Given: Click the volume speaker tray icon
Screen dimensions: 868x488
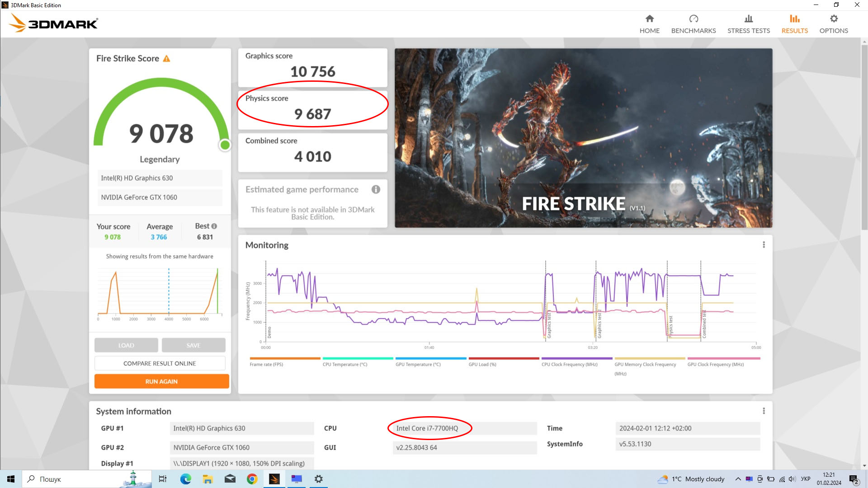Looking at the screenshot, I should 792,479.
